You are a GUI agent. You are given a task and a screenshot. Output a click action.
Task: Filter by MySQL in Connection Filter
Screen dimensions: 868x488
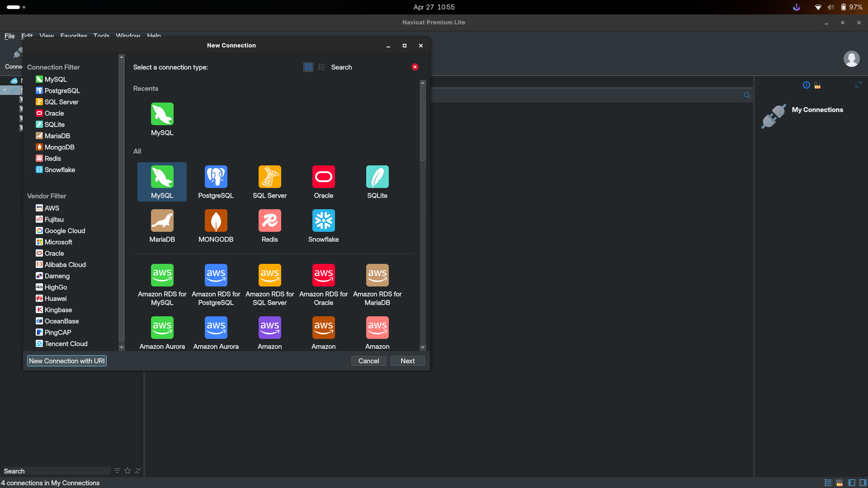51,80
